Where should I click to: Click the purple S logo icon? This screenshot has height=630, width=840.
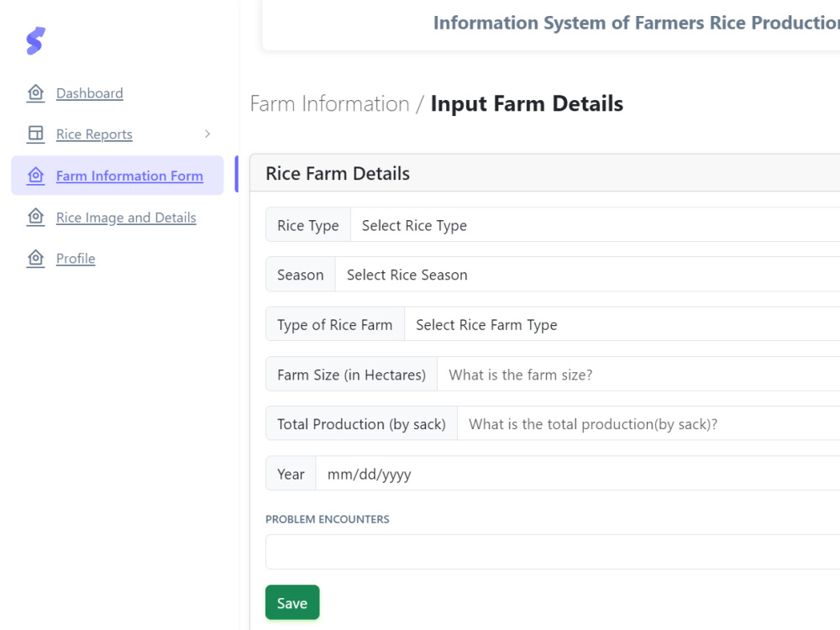click(x=36, y=40)
